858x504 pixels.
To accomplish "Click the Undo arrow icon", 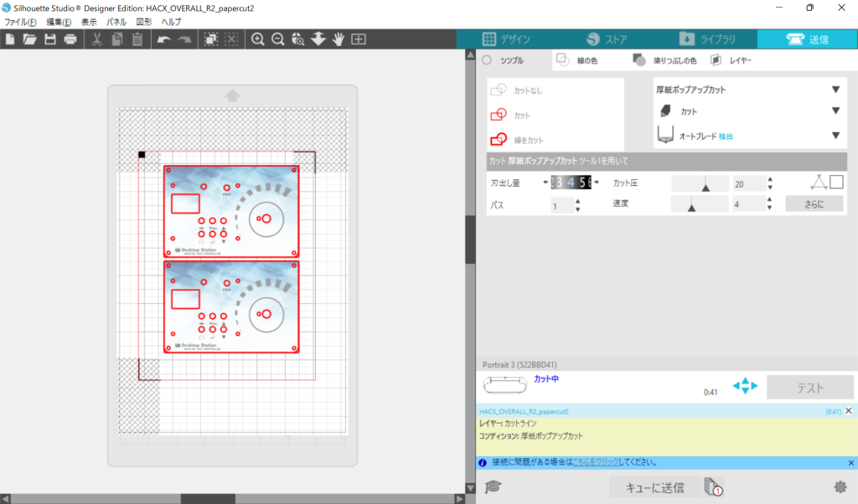I will pyautogui.click(x=162, y=39).
